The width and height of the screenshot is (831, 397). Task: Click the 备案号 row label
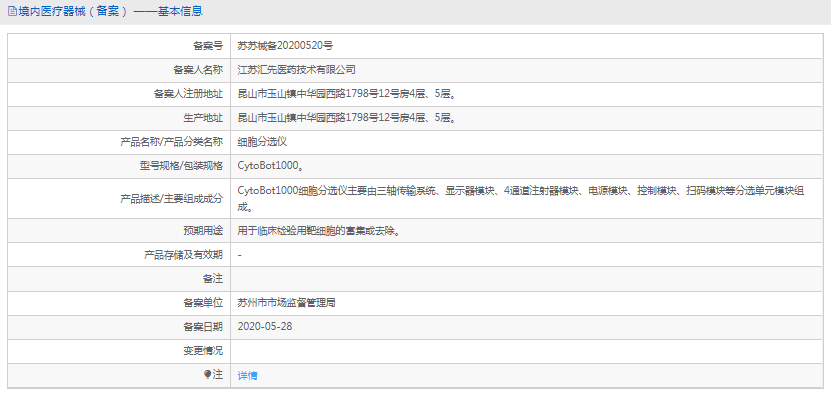208,46
